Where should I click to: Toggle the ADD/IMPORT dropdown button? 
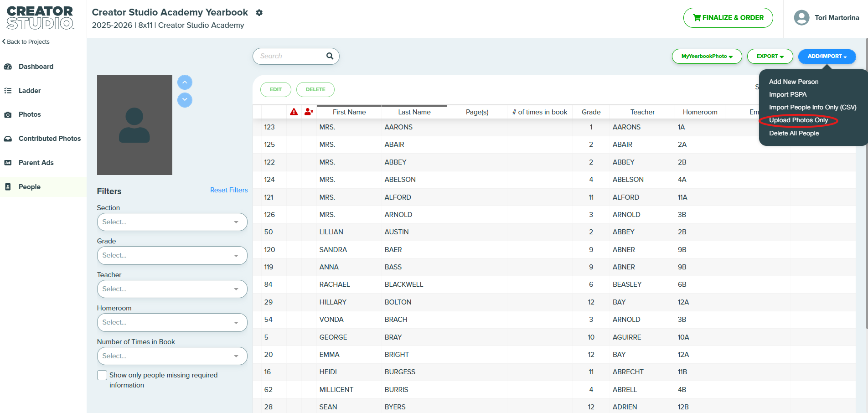827,57
